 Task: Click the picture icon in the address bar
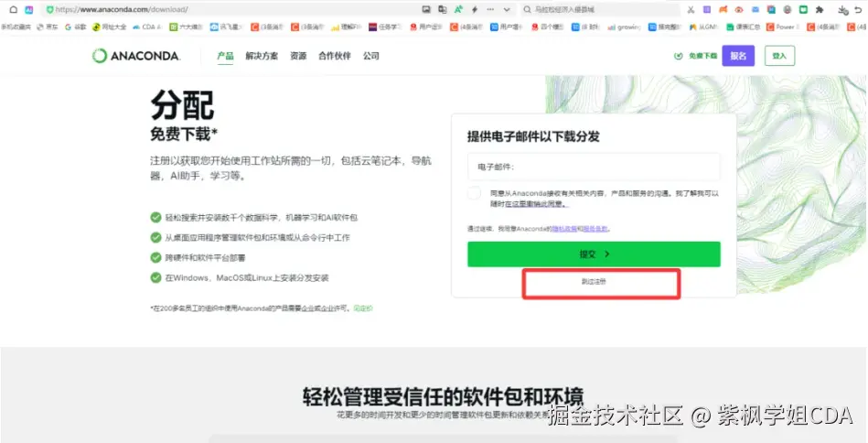coord(426,9)
